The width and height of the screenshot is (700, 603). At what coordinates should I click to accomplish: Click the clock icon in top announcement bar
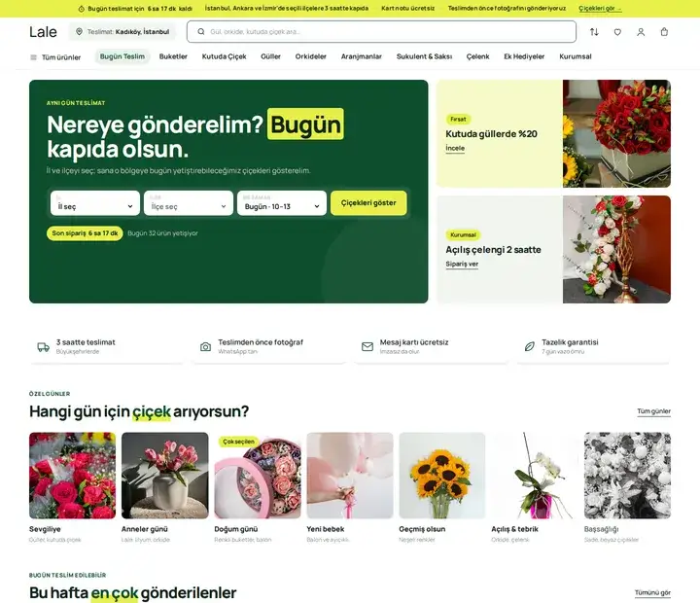click(82, 9)
